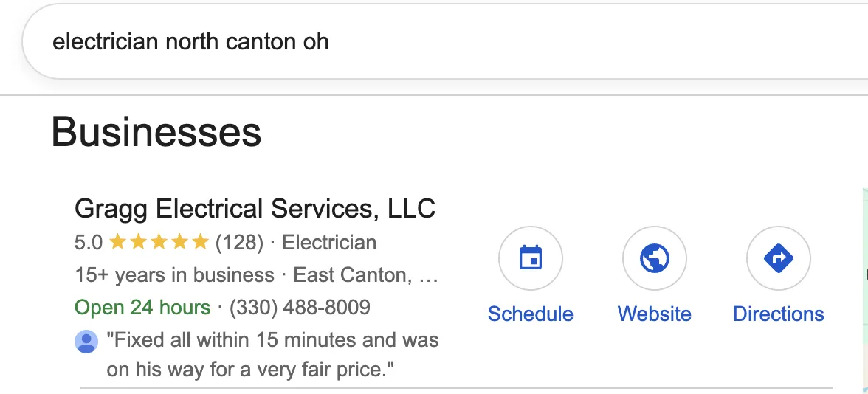Select the Electrician category label
Viewport: 868px width, 394px height.
pos(329,242)
